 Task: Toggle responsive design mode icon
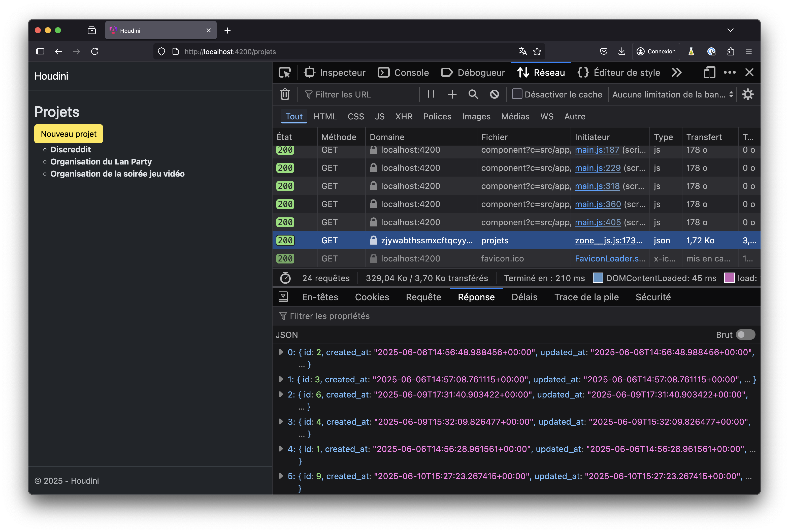(709, 73)
